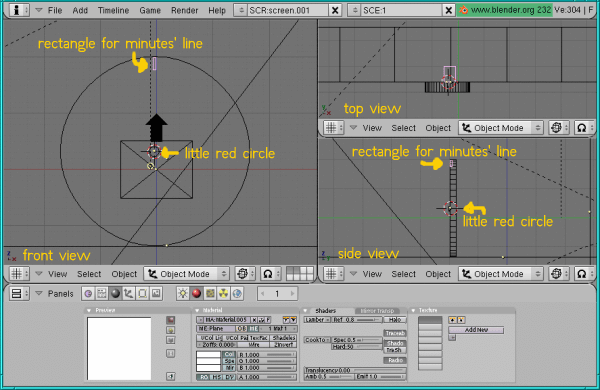Open the Lambert diffuse shader dropdown
600x390 pixels.
coord(317,320)
